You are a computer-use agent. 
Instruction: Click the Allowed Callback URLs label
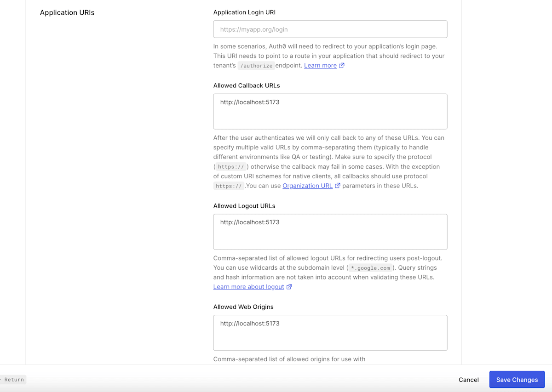(247, 85)
